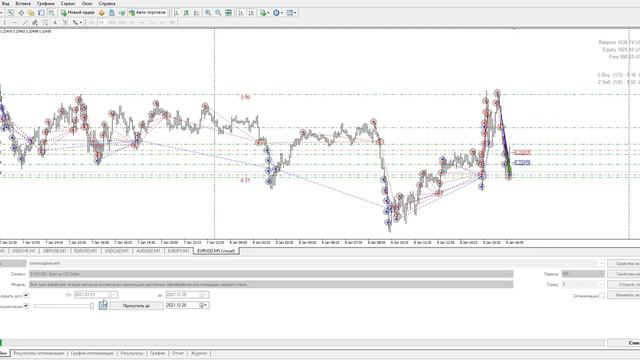The height and width of the screenshot is (360, 640).
Task: Open the Символ combo box
Action: pyautogui.click(x=271, y=274)
